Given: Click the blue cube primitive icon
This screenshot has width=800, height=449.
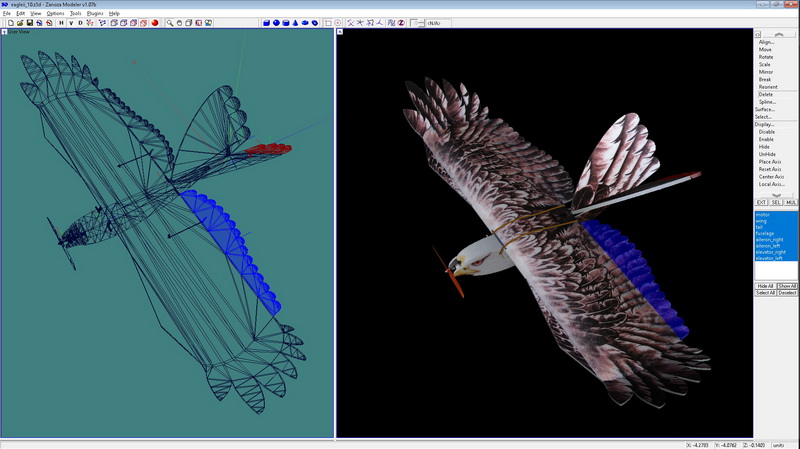Looking at the screenshot, I should click(x=267, y=22).
